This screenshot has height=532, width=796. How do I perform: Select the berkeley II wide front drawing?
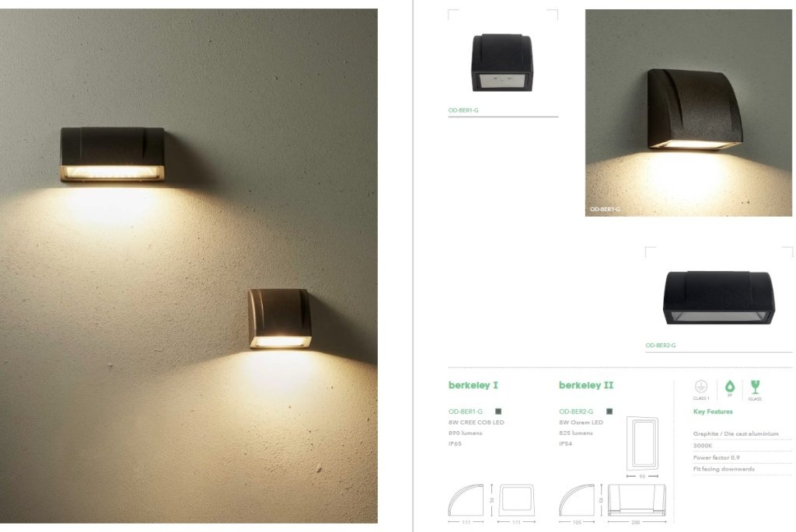click(x=637, y=500)
